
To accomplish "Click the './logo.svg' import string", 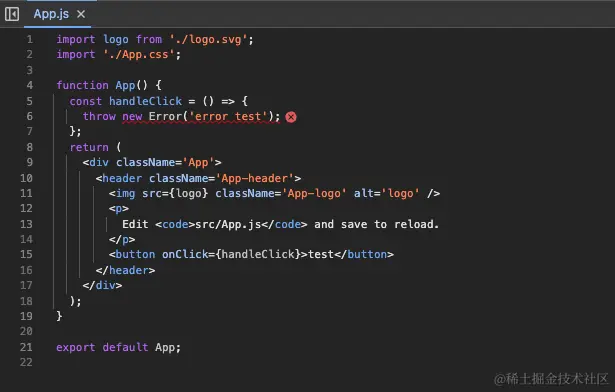I will coord(208,40).
